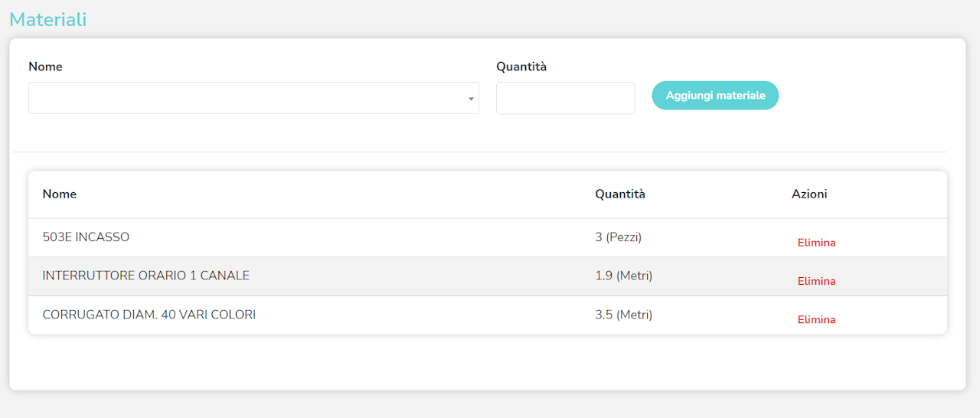This screenshot has height=418, width=980.
Task: Click the 1.9 (Metri) quantity cell
Action: [x=623, y=276]
